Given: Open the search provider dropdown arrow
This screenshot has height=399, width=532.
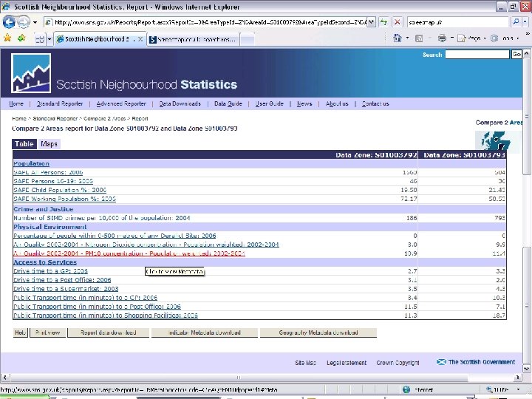Looking at the screenshot, I should [525, 22].
